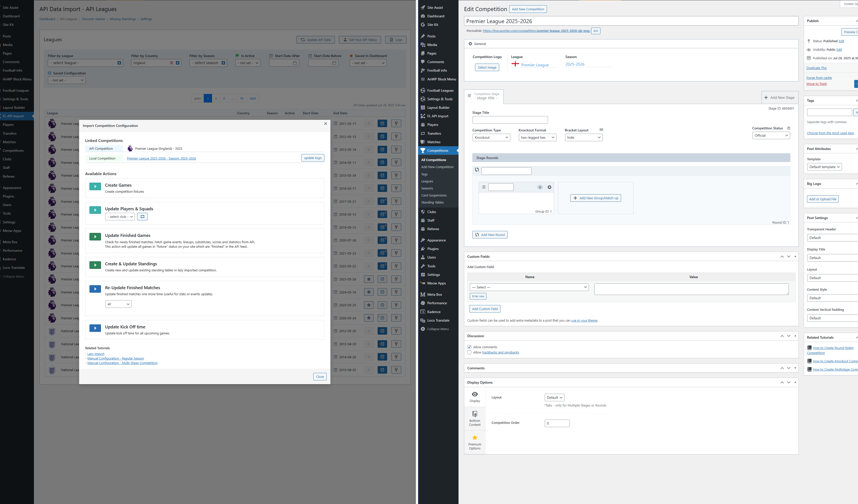Switch to Bottom Content tab in Display Options
The height and width of the screenshot is (504, 858).
(x=475, y=419)
